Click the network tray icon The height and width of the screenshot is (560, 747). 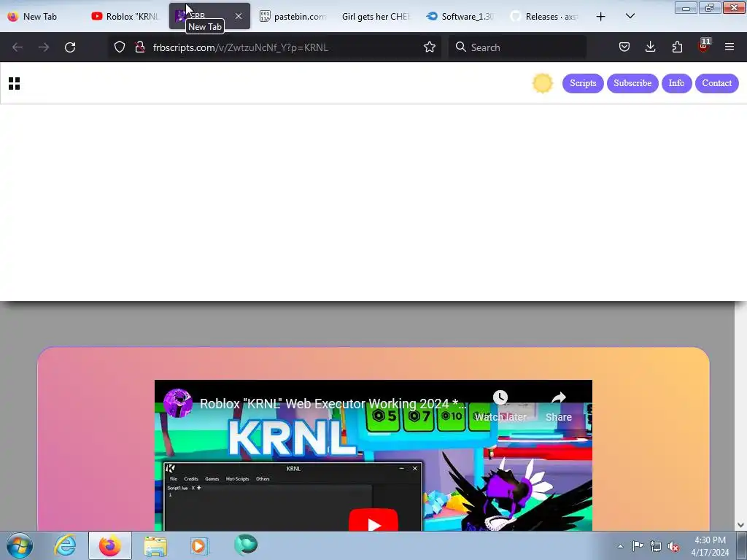(656, 547)
